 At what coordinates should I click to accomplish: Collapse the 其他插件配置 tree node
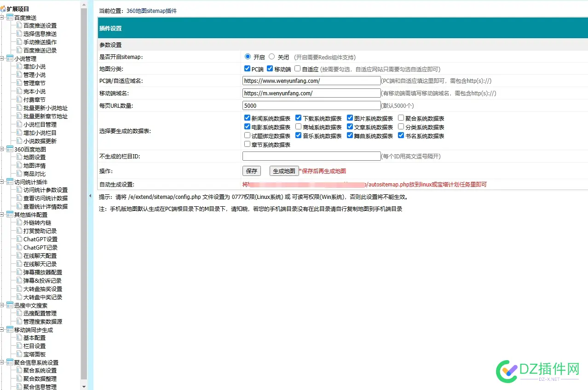tap(2, 215)
